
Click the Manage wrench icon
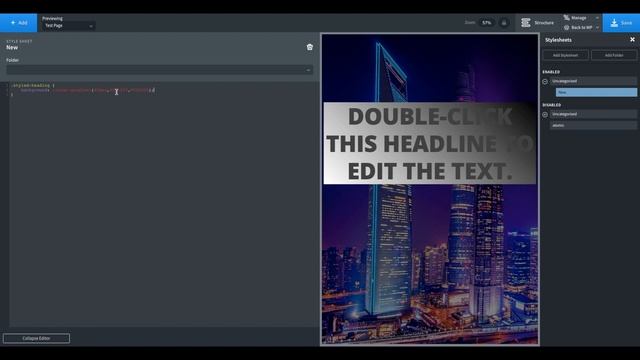(x=567, y=18)
